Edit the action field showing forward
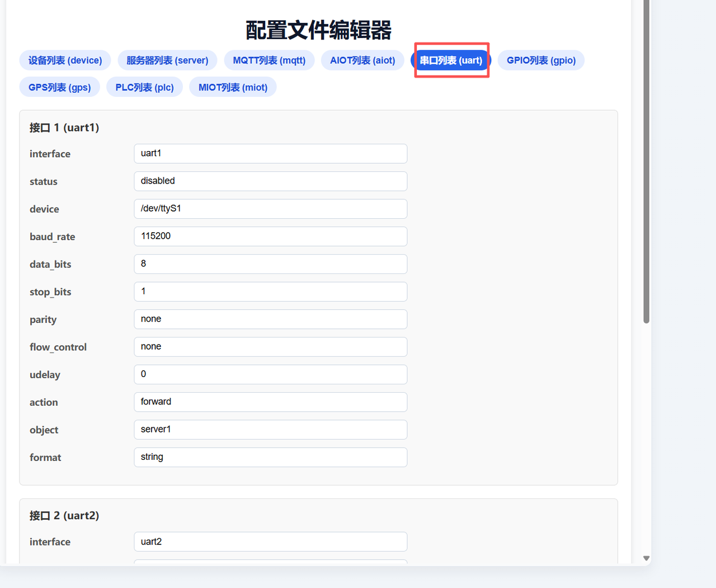This screenshot has width=716, height=588. click(x=270, y=402)
